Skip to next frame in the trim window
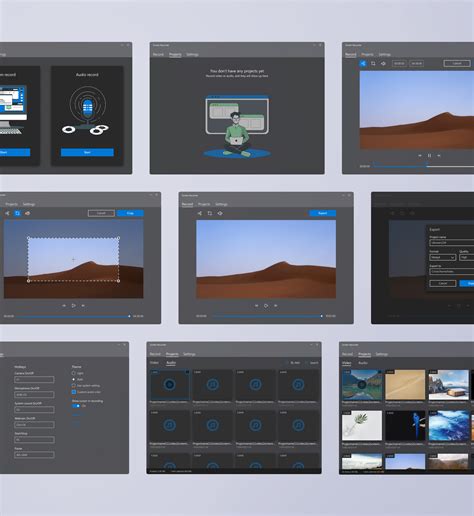Image resolution: width=474 pixels, height=516 pixels. [x=439, y=155]
